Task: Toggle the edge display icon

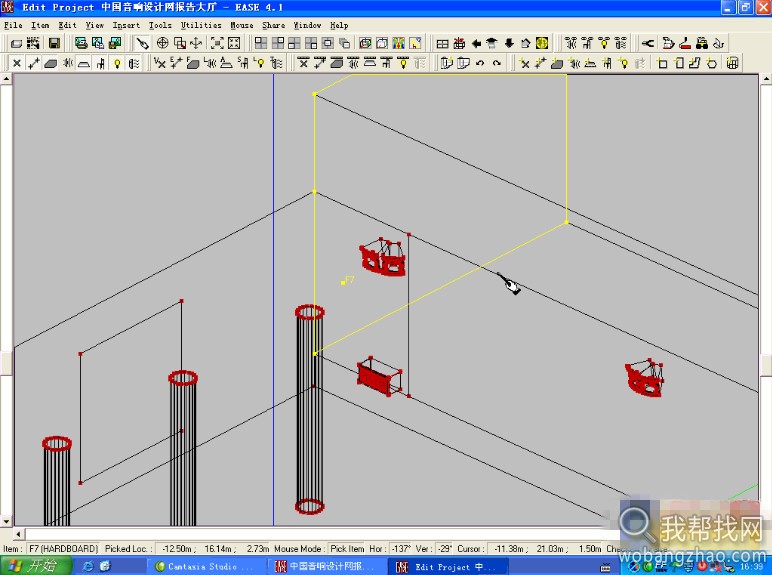Action: (33, 63)
